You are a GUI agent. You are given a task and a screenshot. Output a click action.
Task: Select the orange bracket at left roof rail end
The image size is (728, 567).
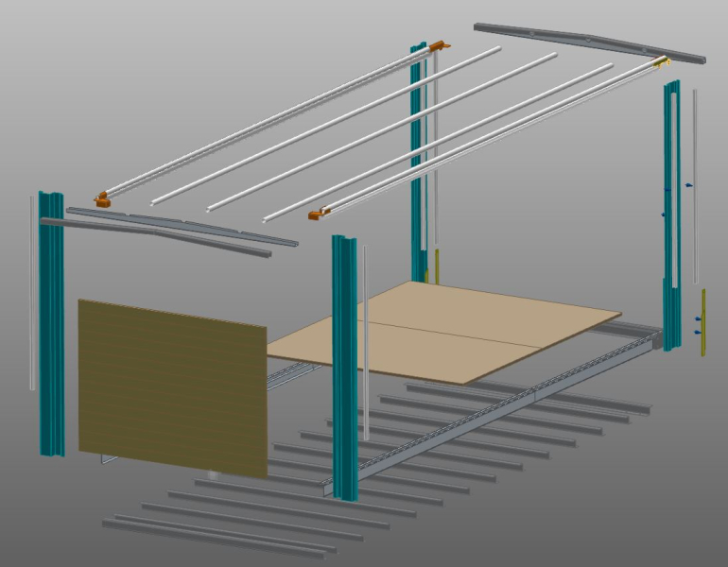click(x=102, y=198)
